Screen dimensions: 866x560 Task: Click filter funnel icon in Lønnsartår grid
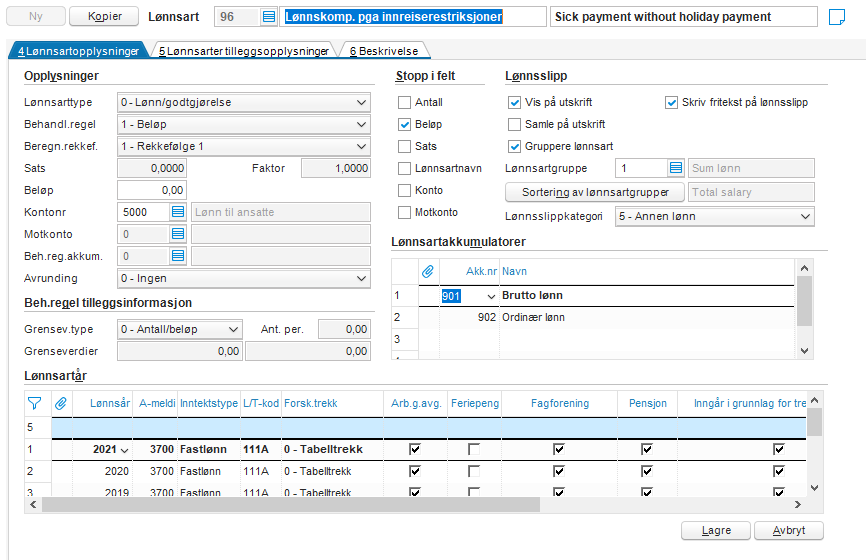pyautogui.click(x=35, y=403)
